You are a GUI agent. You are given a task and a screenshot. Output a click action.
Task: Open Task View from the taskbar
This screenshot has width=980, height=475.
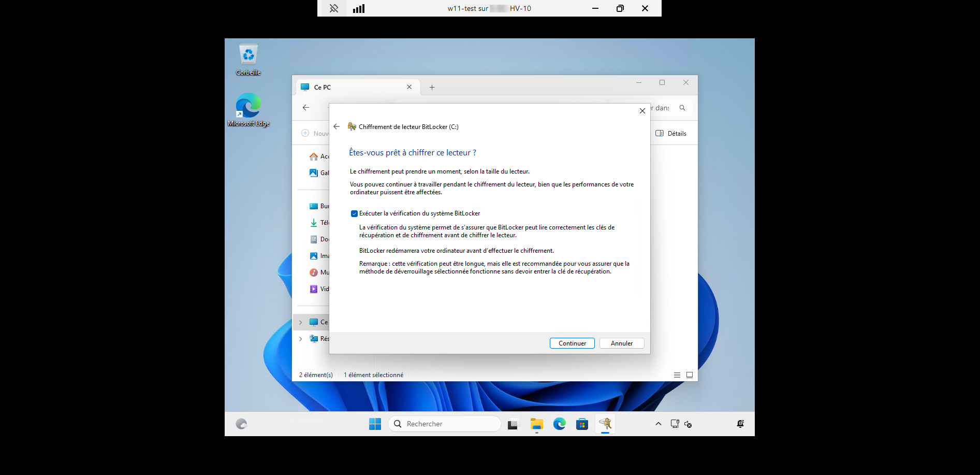(x=513, y=424)
